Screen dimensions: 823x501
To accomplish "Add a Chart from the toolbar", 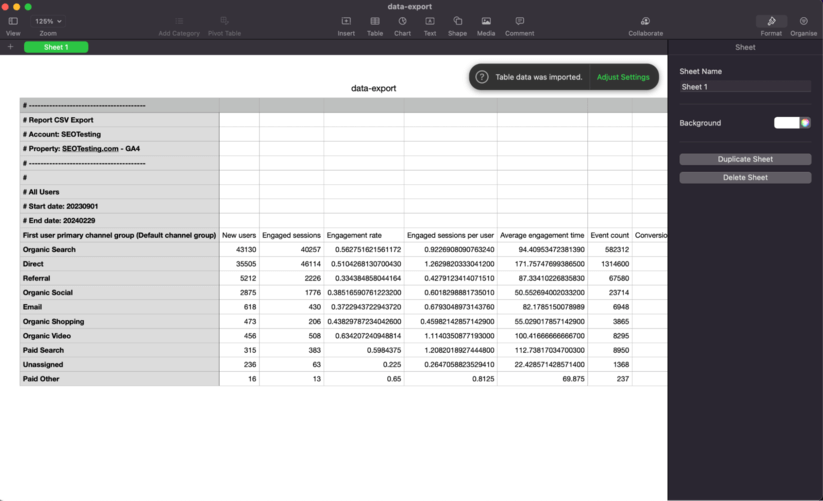I will click(402, 21).
